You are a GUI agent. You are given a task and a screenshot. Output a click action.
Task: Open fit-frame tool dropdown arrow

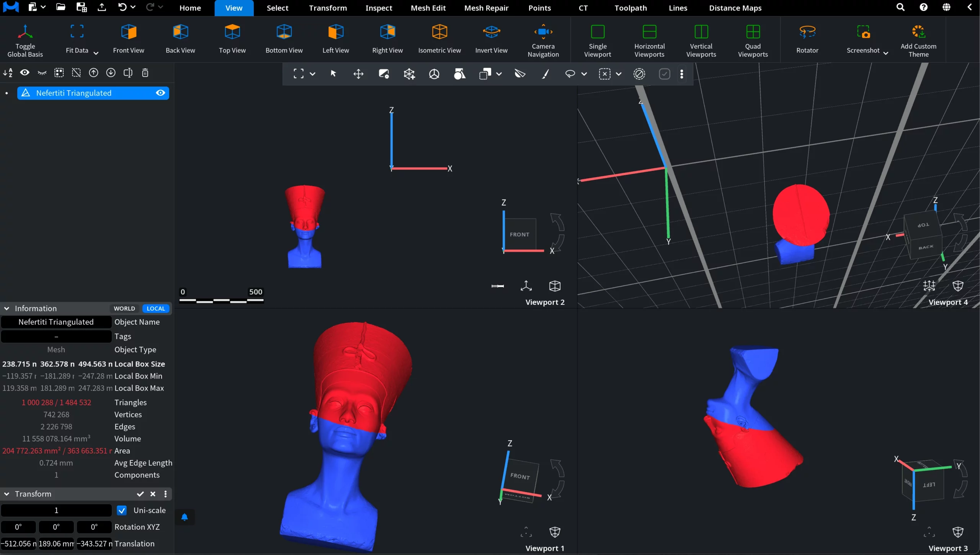pyautogui.click(x=312, y=74)
